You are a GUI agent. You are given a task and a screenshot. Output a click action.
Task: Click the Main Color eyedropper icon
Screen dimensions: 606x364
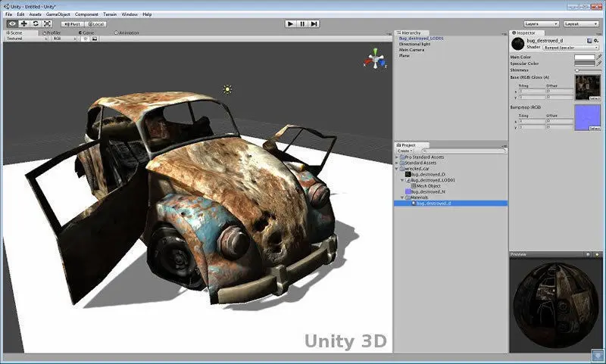tap(599, 57)
